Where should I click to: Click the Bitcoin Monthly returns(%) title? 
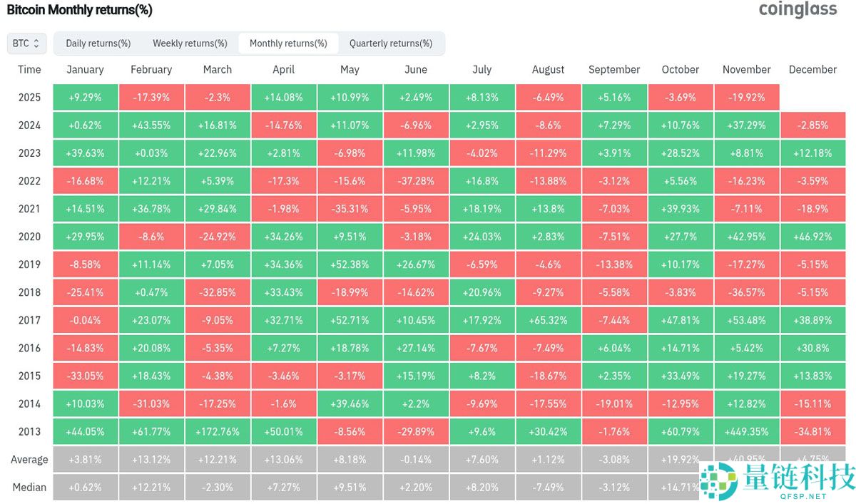click(x=79, y=10)
